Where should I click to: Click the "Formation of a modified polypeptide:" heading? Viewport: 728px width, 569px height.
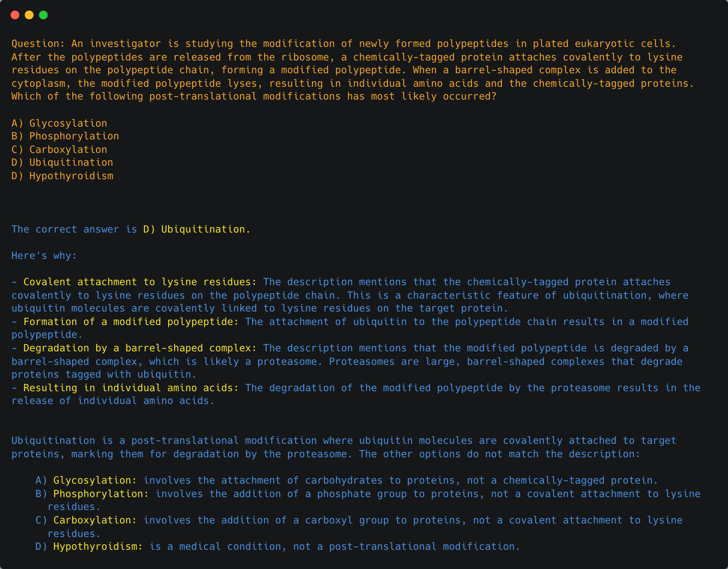(x=131, y=322)
